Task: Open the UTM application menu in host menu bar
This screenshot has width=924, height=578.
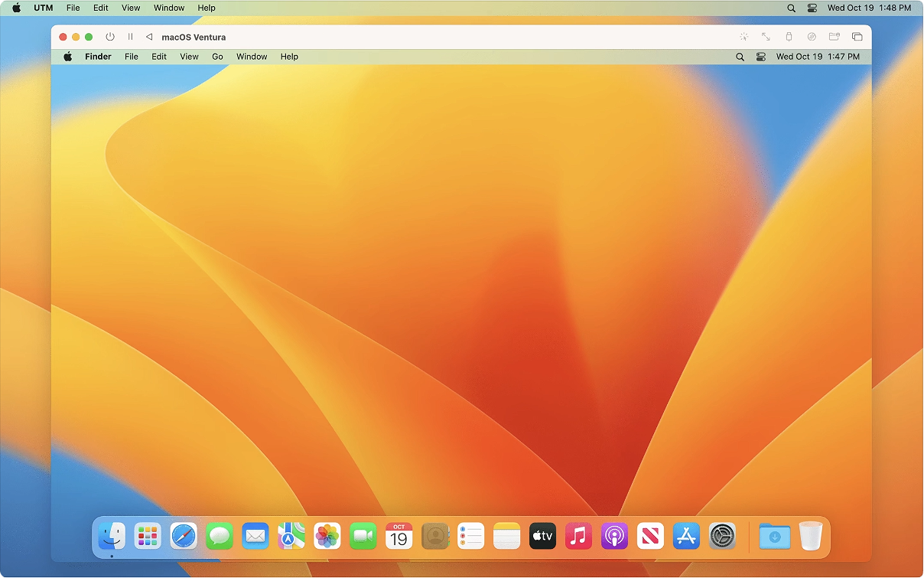Action: tap(44, 8)
